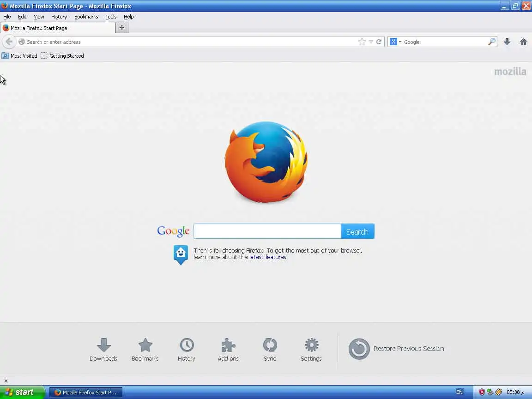This screenshot has width=532, height=399.
Task: Click the back arrow button
Action: 9,42
